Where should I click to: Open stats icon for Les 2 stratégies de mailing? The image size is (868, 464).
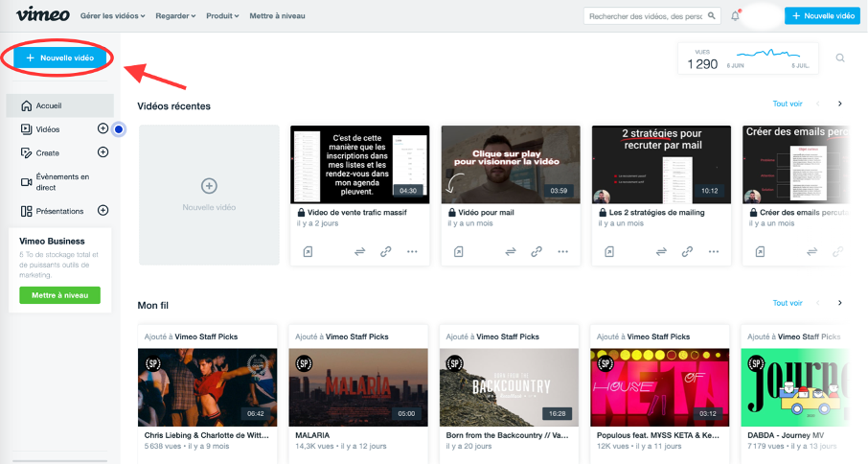(x=609, y=252)
